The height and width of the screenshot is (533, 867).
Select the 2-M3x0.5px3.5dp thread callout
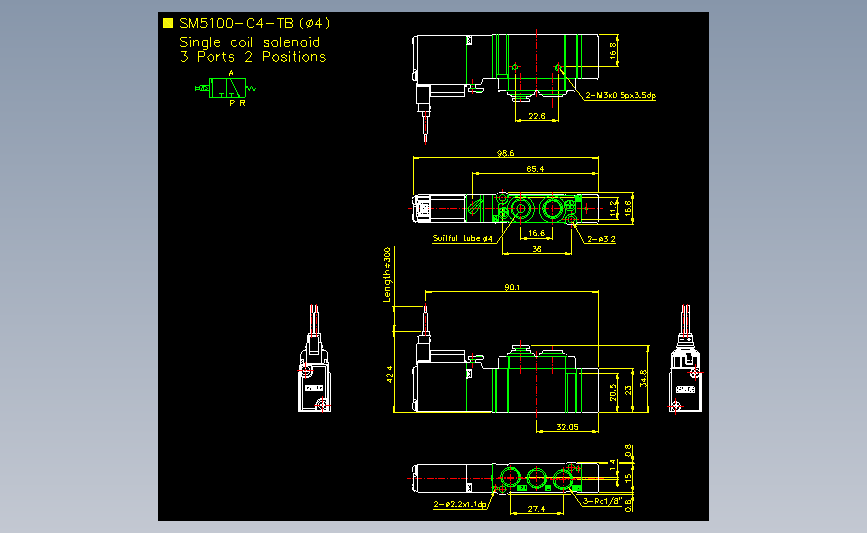620,95
